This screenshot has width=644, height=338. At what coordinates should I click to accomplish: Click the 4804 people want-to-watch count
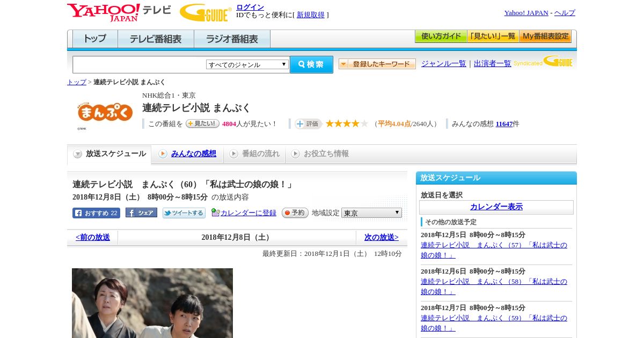(x=229, y=124)
